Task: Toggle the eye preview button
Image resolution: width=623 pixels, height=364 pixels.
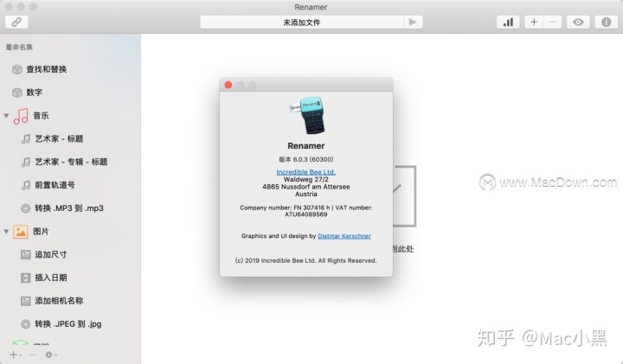Action: point(578,22)
